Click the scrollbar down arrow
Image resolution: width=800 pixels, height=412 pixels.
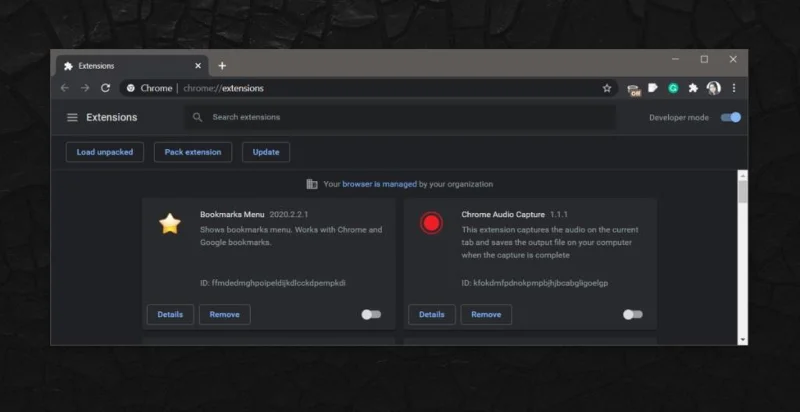coord(742,339)
